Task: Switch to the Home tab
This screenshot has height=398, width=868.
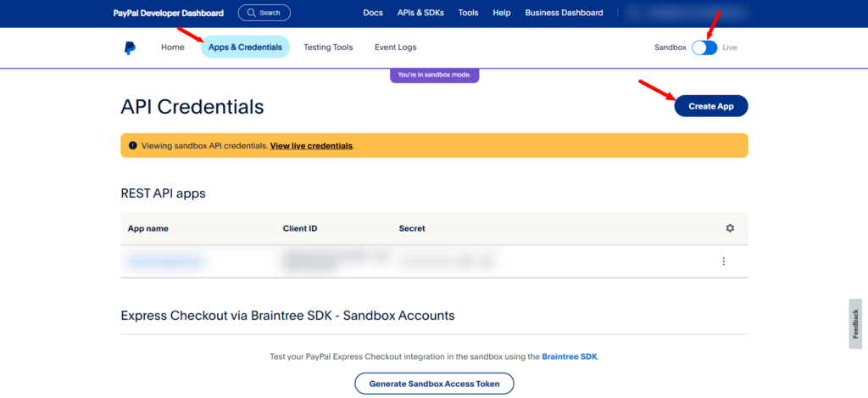Action: pyautogui.click(x=173, y=48)
